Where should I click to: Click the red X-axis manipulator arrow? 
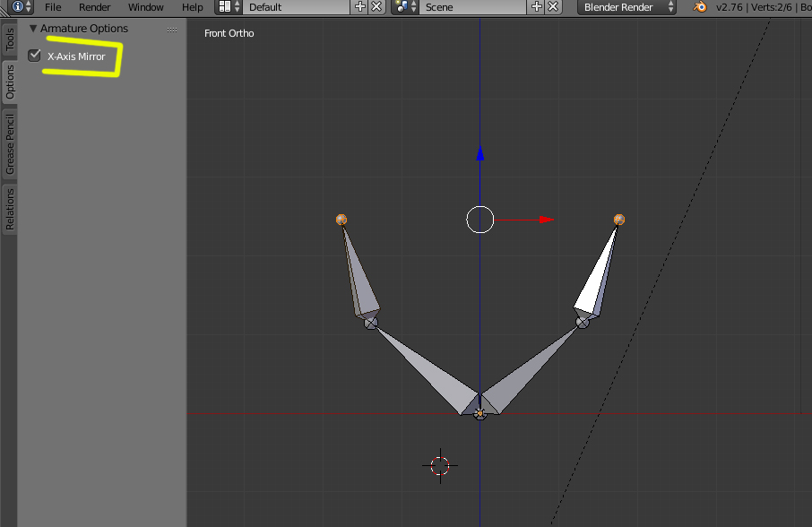coord(546,220)
